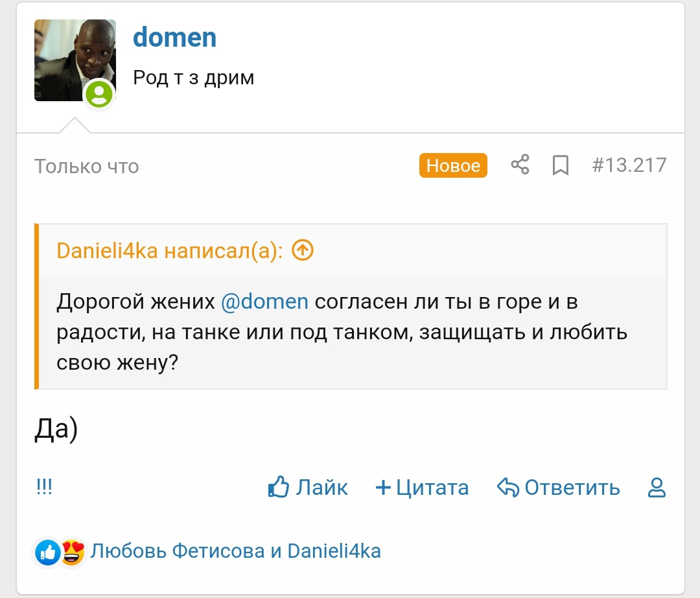Open the domen avatar picture
Screen dimensions: 700x598
point(74,60)
